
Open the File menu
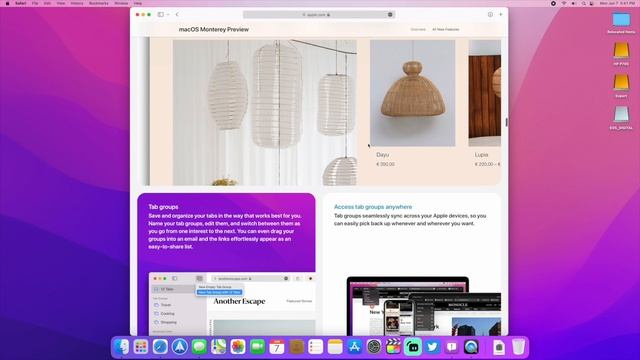pos(35,3)
